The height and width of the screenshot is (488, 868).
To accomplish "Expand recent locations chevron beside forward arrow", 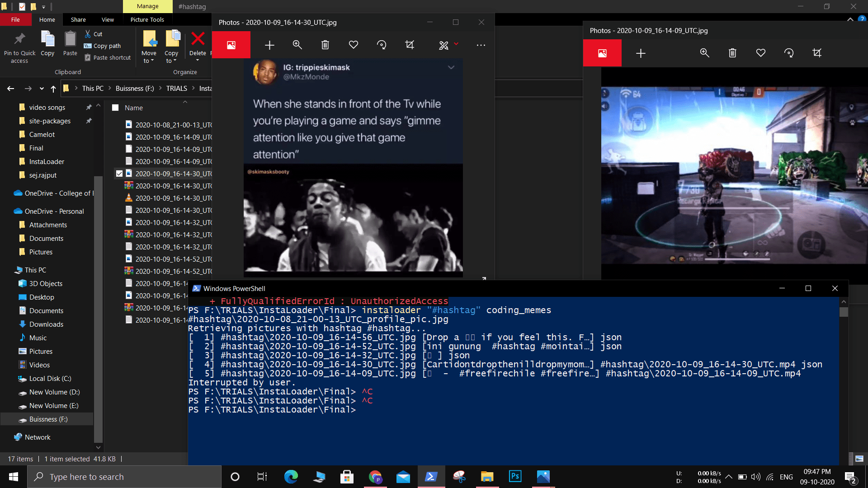I will 41,89.
